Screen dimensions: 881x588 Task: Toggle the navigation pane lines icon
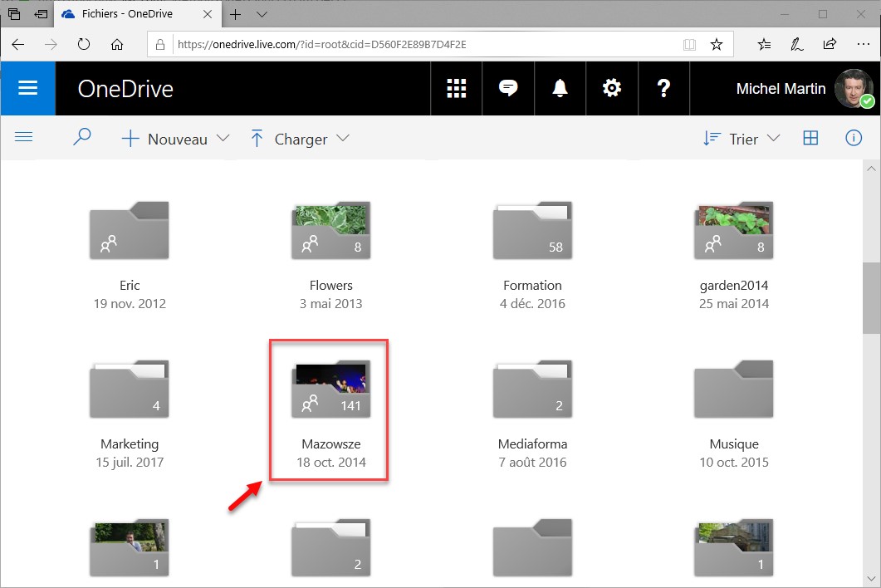(x=24, y=138)
